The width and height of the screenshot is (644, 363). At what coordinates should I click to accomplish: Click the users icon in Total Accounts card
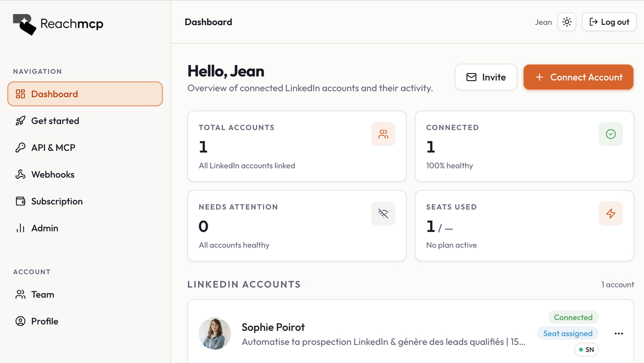tap(383, 134)
